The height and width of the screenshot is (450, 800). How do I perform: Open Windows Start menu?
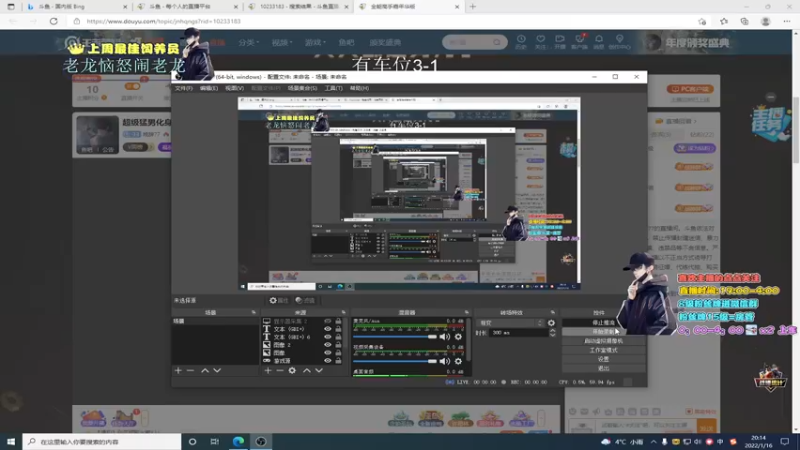click(11, 441)
